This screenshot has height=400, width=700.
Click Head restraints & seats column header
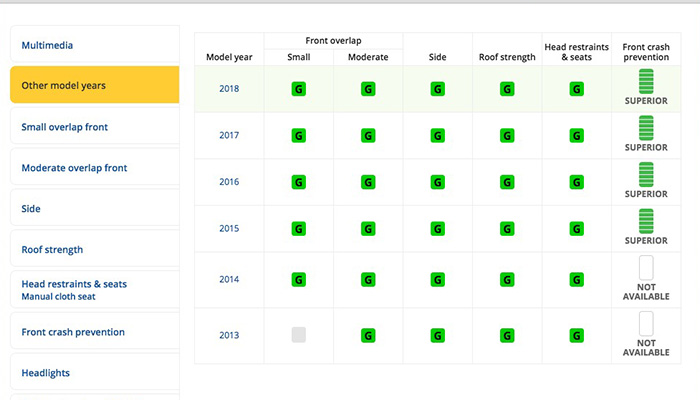click(x=577, y=52)
